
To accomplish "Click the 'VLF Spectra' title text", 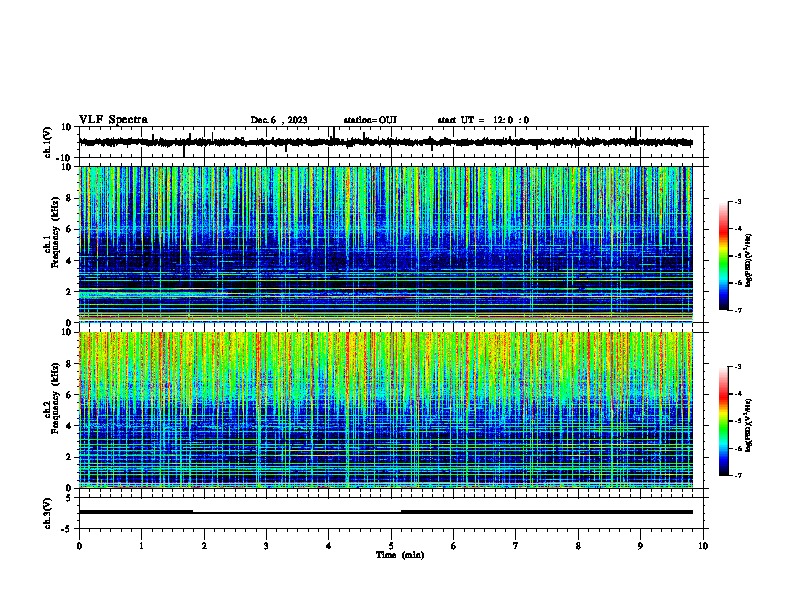I will pos(113,120).
